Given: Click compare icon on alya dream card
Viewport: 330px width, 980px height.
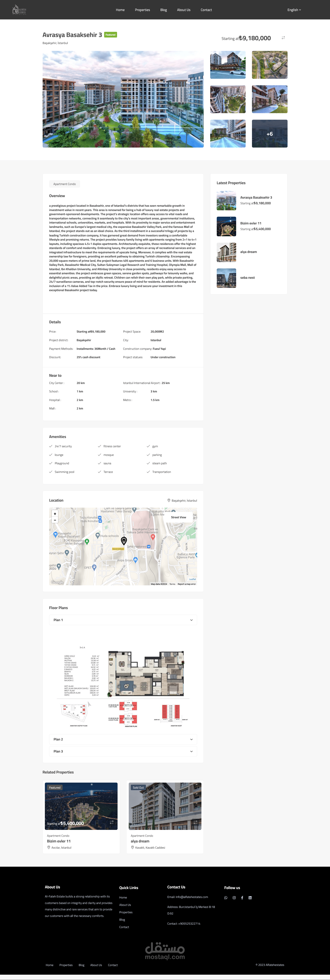Looking at the screenshot, I should (195, 822).
